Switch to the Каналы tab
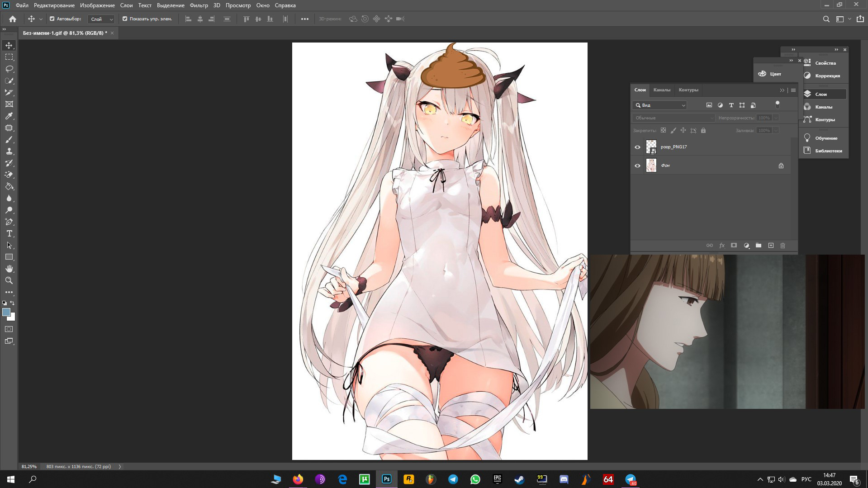The width and height of the screenshot is (868, 488). 662,90
